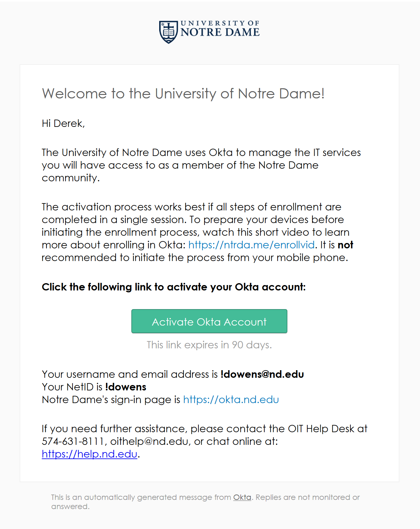
Task: Open the okta.nd.edu sign-in page link
Action: [x=231, y=400]
